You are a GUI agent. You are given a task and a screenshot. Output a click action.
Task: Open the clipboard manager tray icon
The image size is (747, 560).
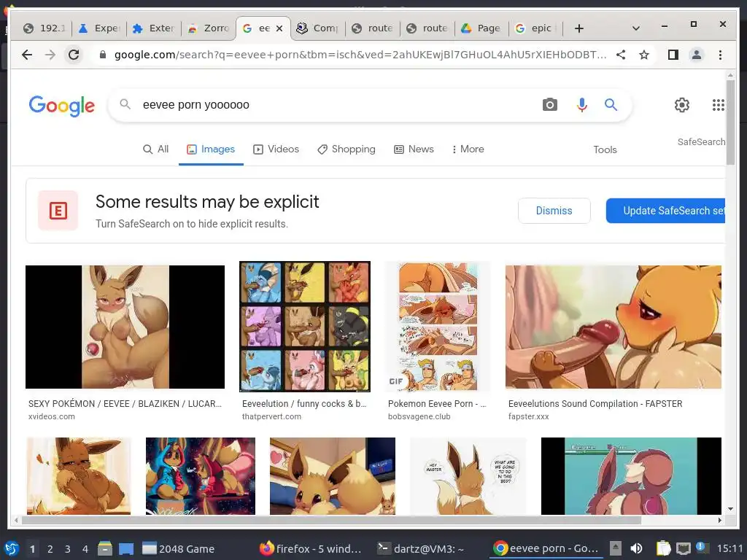[663, 548]
